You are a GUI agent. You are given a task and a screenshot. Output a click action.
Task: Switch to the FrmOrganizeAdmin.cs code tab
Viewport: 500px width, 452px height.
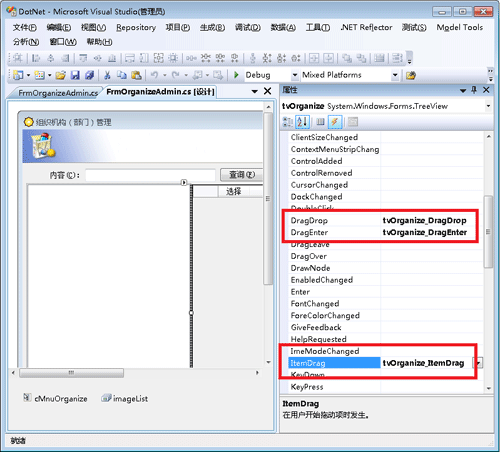click(x=58, y=93)
